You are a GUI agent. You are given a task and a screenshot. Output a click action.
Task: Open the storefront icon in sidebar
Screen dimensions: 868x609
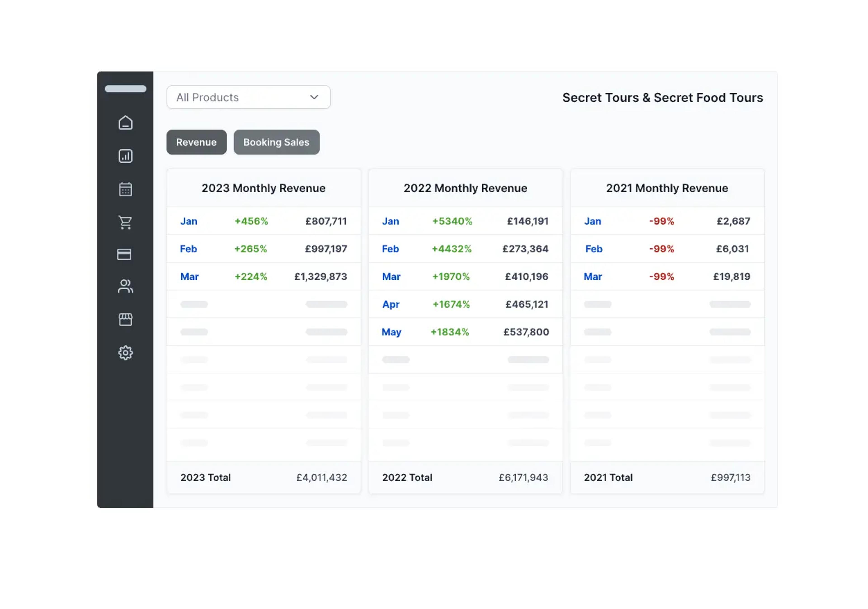[x=125, y=320]
